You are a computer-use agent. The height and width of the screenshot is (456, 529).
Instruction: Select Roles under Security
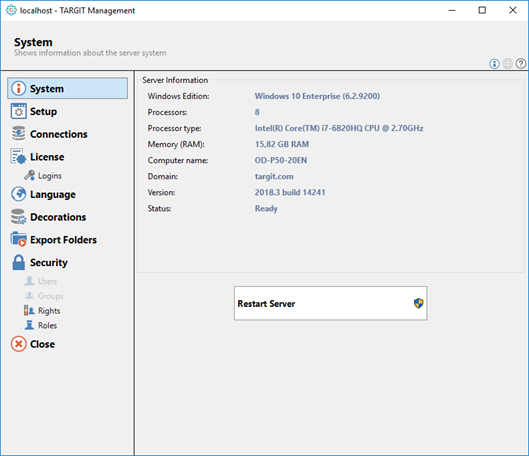pyautogui.click(x=47, y=325)
